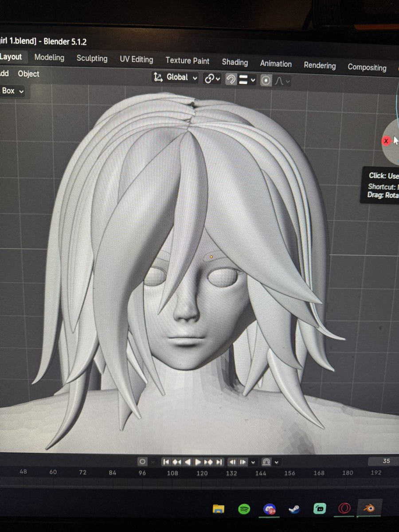
Task: Open the Select Box tool dropdown
Action: point(12,91)
